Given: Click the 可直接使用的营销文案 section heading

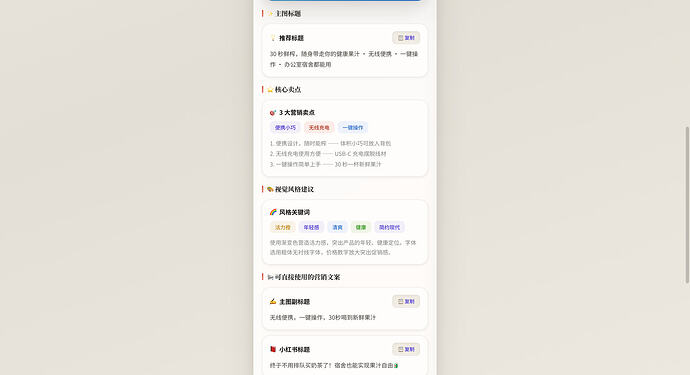Looking at the screenshot, I should click(308, 277).
